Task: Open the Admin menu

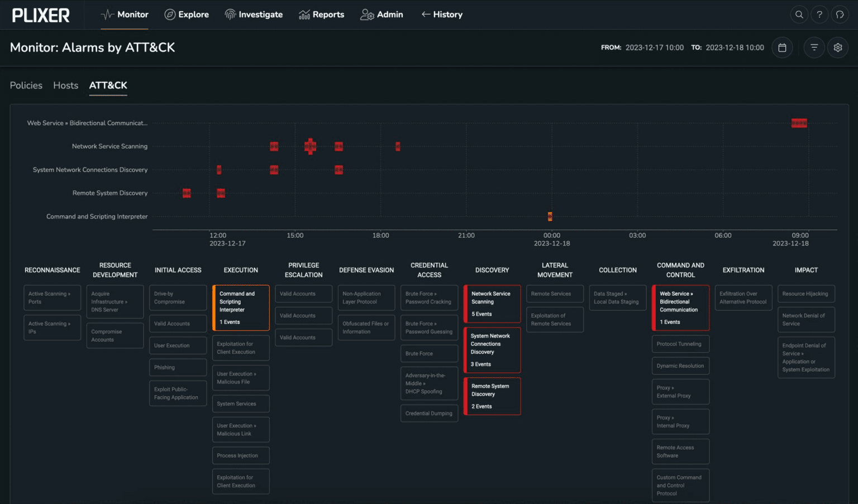Action: coord(382,15)
